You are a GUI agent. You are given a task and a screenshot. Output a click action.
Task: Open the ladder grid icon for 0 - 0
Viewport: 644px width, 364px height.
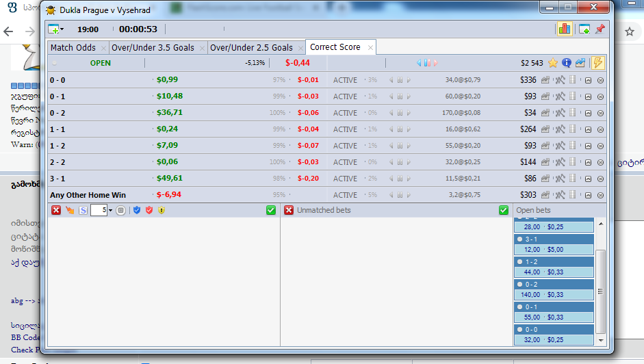(x=573, y=79)
